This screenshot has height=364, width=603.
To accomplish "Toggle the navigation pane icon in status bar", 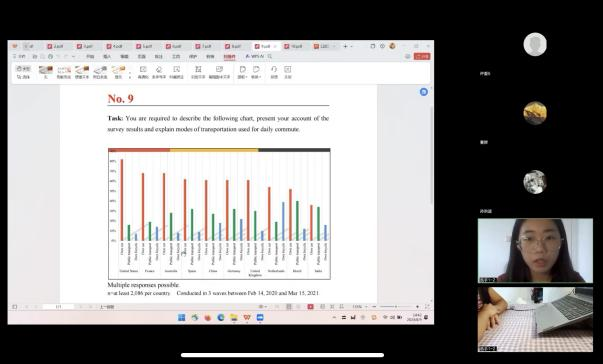I will [15, 307].
